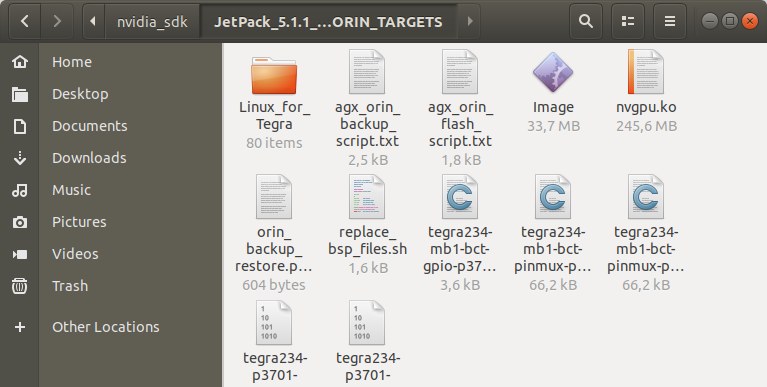Switch to list view with view toggle

tap(628, 21)
